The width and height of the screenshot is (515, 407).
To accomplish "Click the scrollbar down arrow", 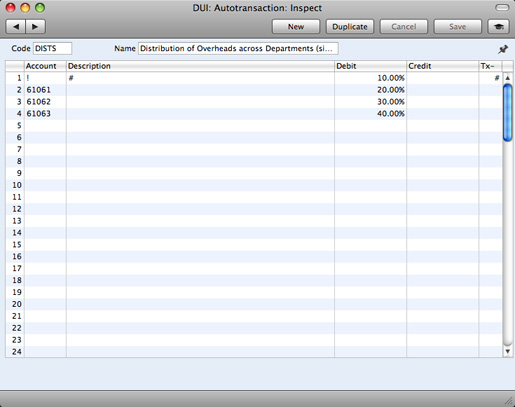I will point(507,351).
